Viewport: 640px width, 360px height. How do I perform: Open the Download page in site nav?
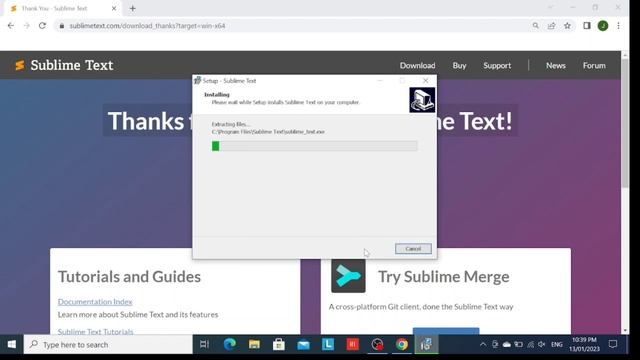click(418, 65)
